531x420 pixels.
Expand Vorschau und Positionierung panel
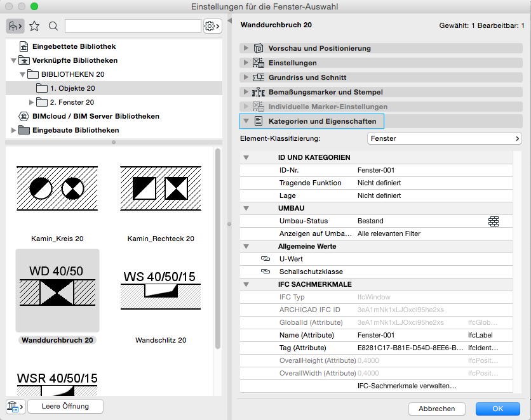pyautogui.click(x=246, y=48)
